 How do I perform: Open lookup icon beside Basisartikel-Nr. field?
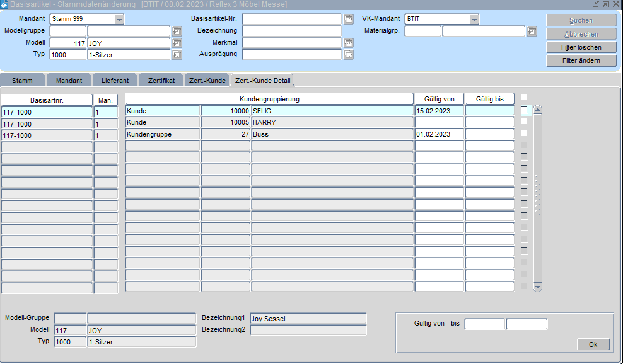(x=349, y=19)
